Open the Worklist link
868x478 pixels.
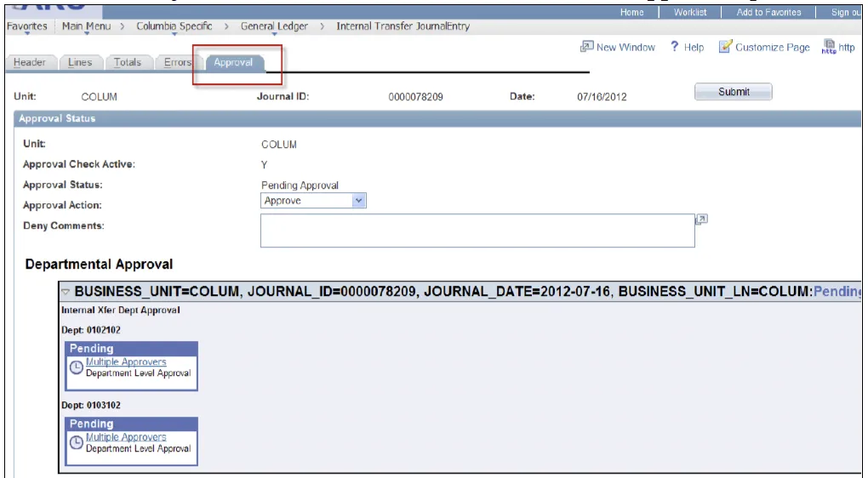[x=690, y=12]
